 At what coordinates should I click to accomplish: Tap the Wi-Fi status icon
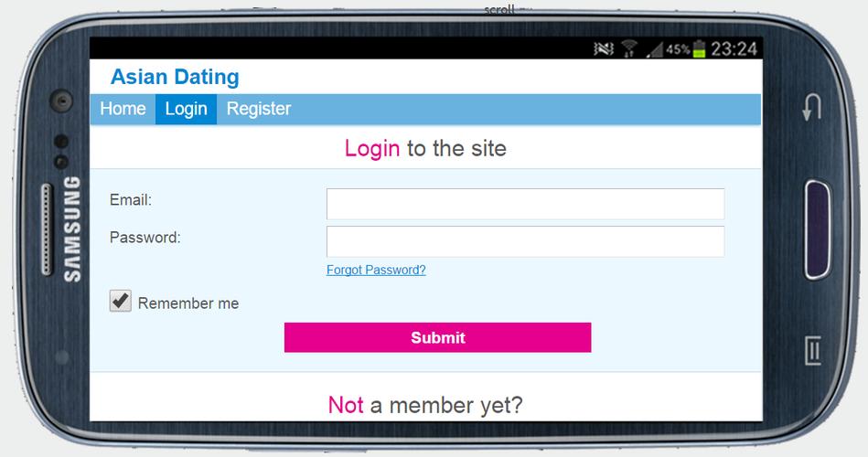click(629, 48)
